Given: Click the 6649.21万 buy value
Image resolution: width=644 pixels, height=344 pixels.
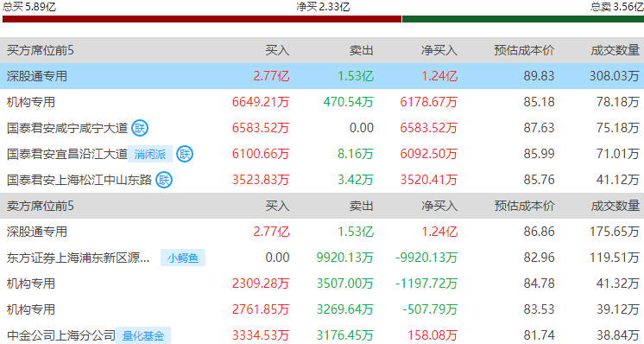Looking at the screenshot, I should pos(261,102).
